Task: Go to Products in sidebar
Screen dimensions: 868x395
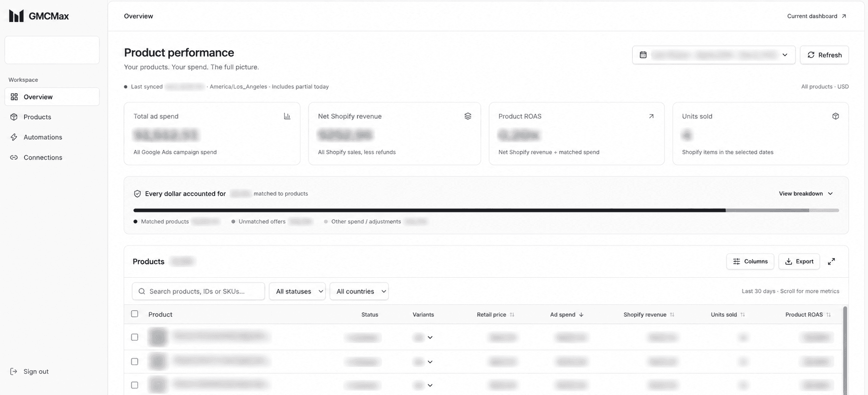Action: pyautogui.click(x=52, y=117)
